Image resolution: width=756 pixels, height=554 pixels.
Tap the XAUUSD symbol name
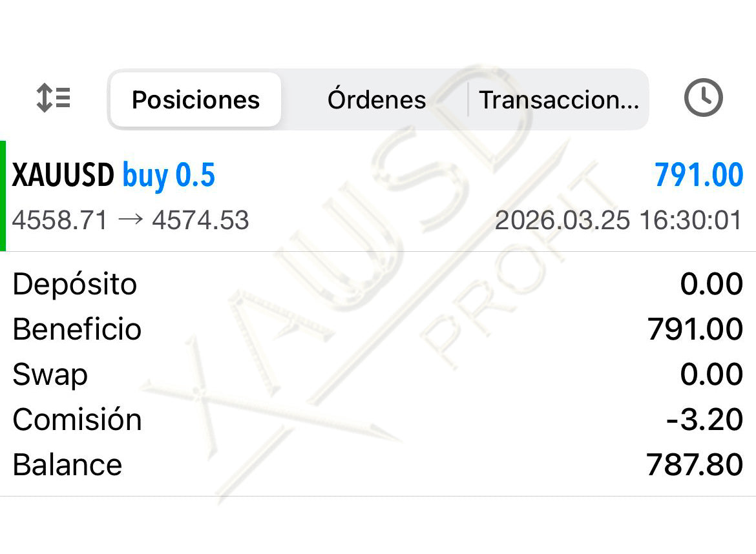63,176
